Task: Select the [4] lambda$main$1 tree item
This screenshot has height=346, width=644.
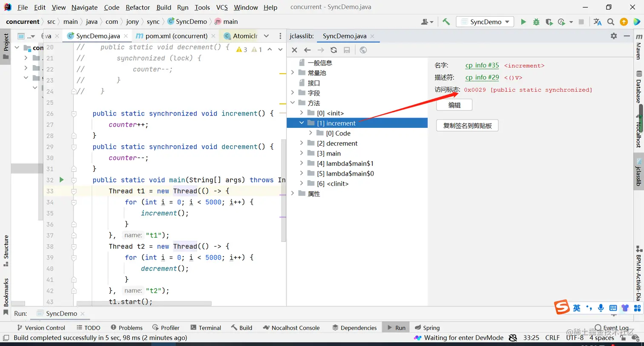Action: pyautogui.click(x=345, y=164)
